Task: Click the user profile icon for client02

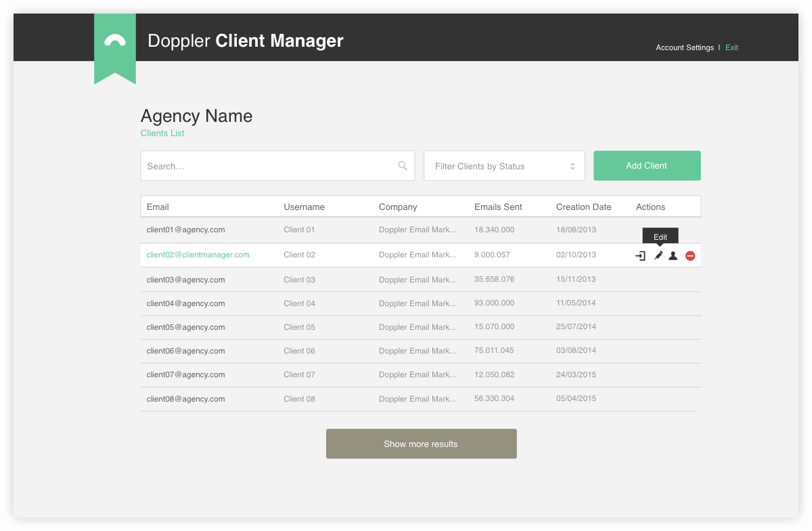Action: [673, 255]
